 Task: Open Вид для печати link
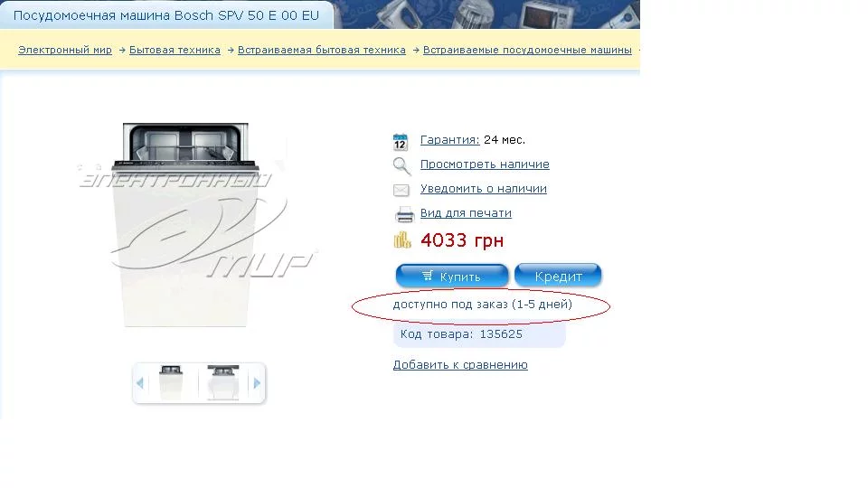click(466, 213)
